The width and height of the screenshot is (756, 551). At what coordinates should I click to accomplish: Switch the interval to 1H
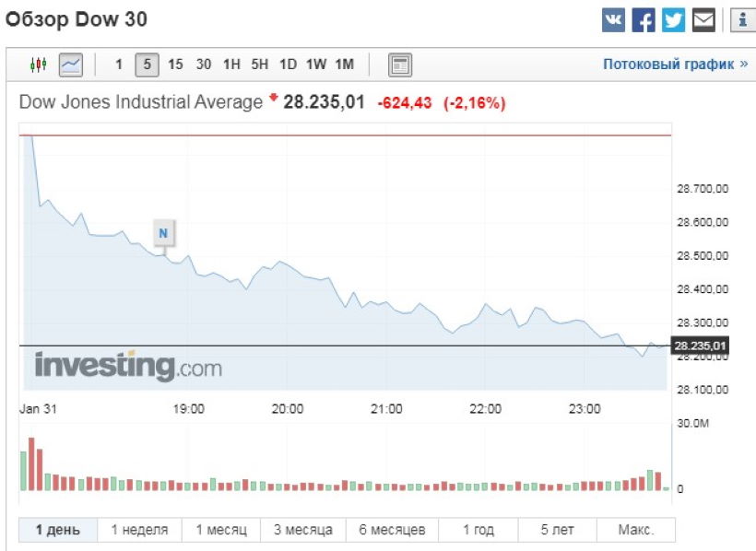click(x=231, y=64)
